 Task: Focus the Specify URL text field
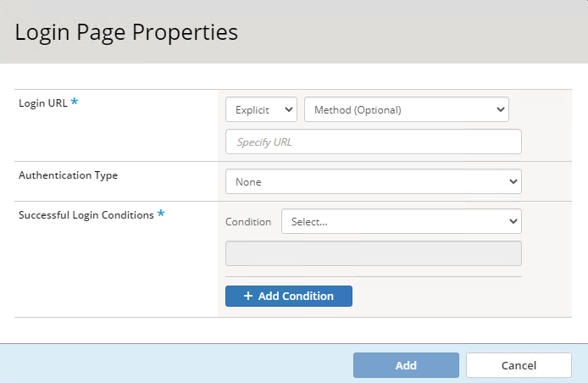tap(373, 142)
